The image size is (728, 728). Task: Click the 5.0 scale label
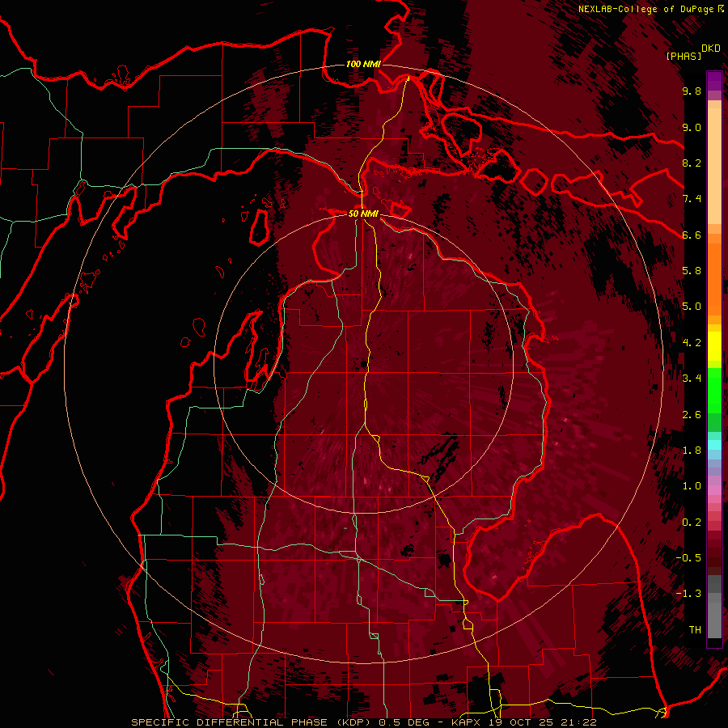click(692, 307)
